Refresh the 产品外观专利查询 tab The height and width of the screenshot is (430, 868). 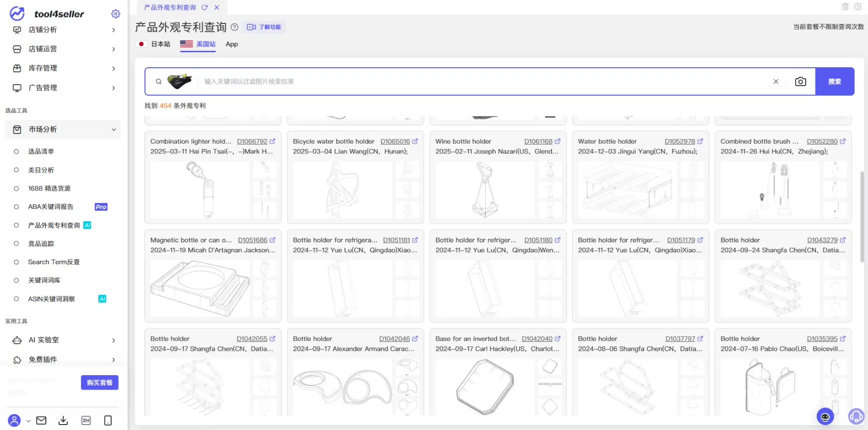point(204,7)
